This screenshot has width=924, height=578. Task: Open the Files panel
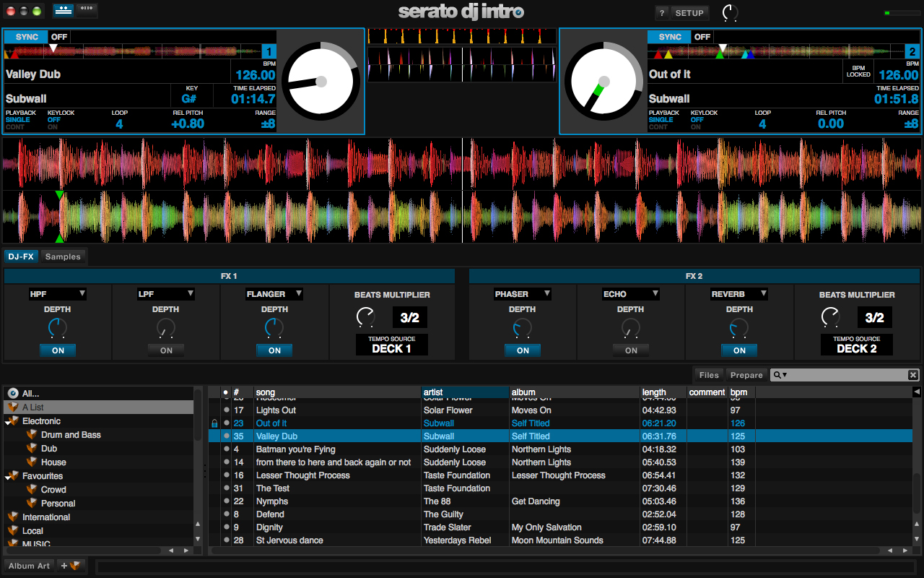click(709, 375)
